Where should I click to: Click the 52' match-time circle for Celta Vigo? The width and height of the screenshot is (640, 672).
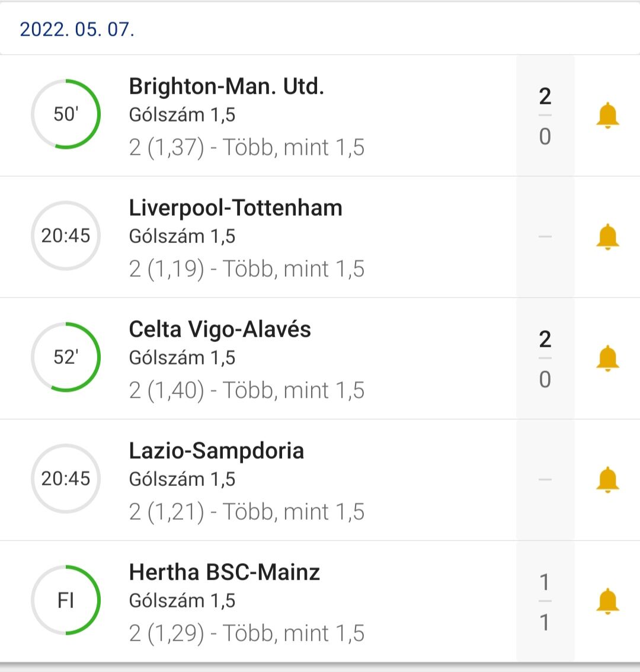pos(66,357)
